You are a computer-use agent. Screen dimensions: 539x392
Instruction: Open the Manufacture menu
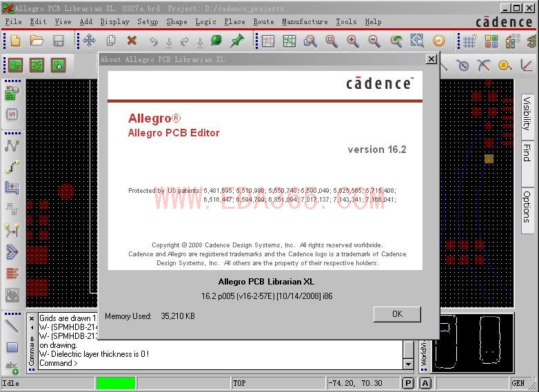click(x=305, y=21)
